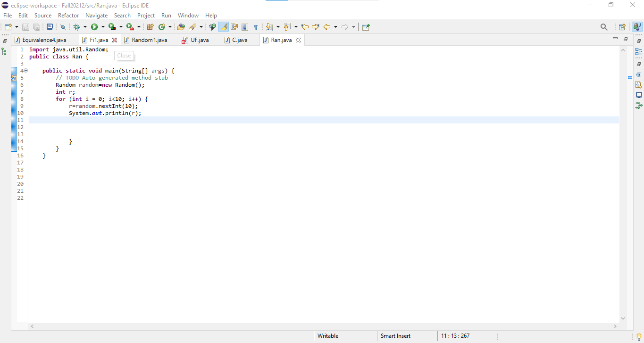Screen dimensions: 644x343
Task: Click the Open Type folder icon
Action: (x=181, y=27)
